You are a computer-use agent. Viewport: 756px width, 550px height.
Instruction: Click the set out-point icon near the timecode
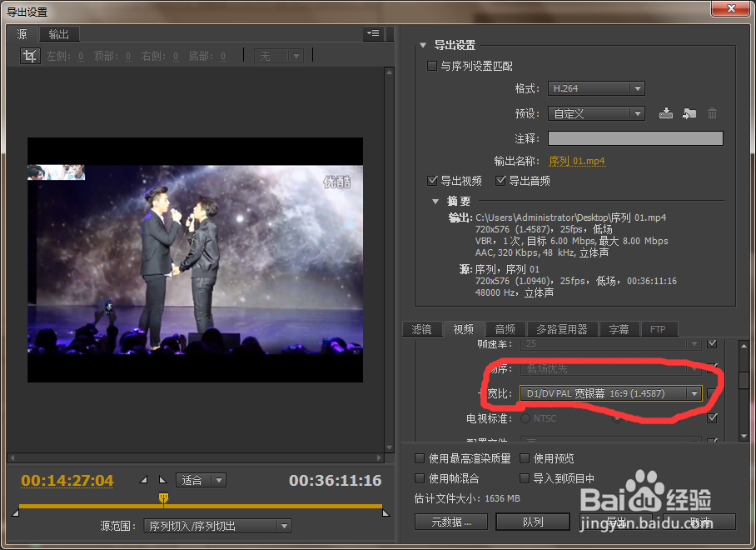tap(164, 479)
